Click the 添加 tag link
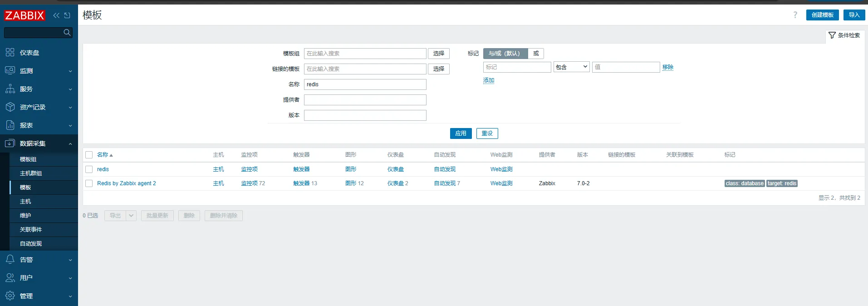This screenshot has width=868, height=306. click(489, 80)
